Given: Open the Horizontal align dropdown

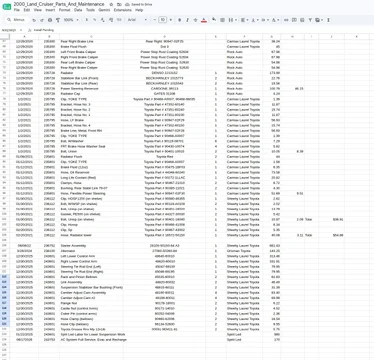Looking at the screenshot, I should (244, 20).
